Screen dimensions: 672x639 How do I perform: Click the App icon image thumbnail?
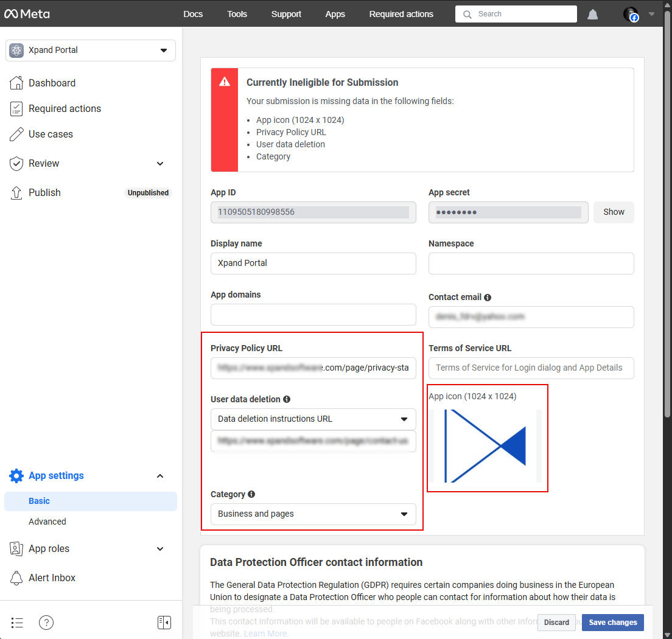click(486, 445)
